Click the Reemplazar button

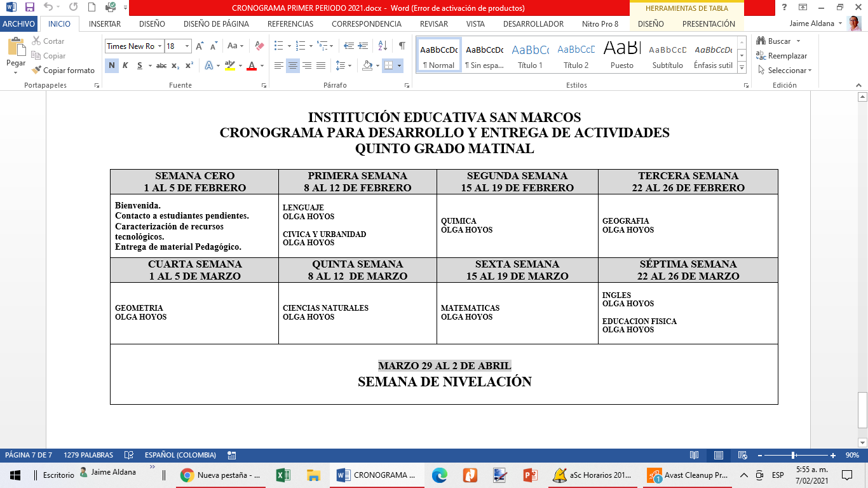(782, 56)
